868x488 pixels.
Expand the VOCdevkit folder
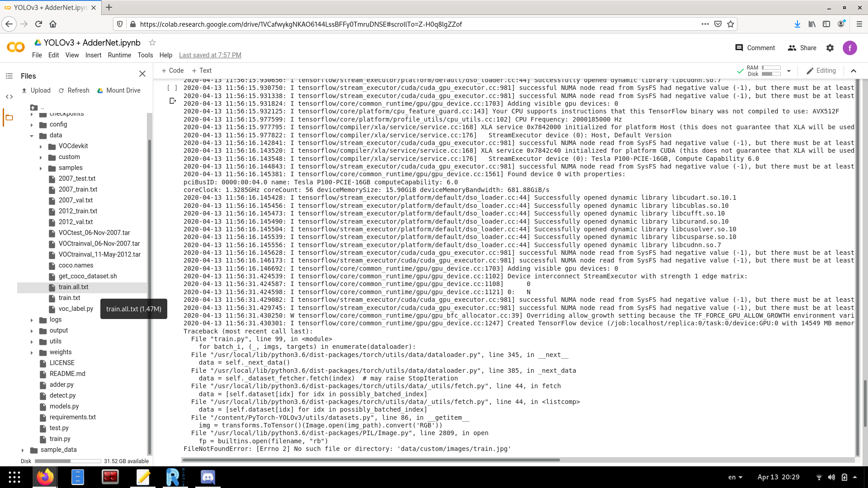point(41,146)
